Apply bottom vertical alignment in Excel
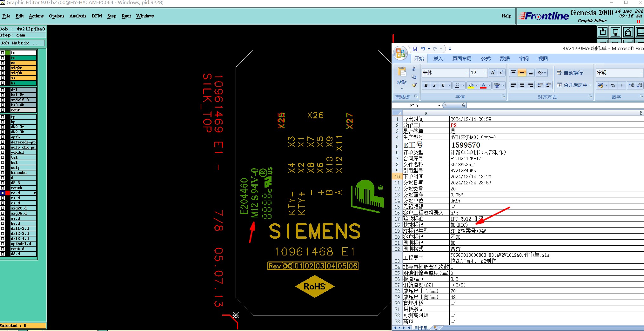 (530, 73)
